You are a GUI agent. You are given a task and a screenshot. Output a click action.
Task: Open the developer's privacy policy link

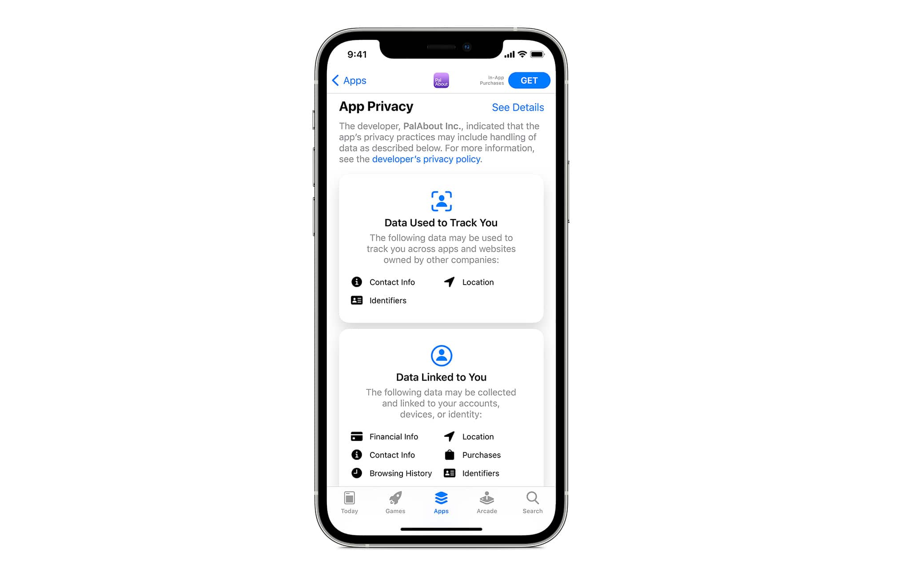426,159
